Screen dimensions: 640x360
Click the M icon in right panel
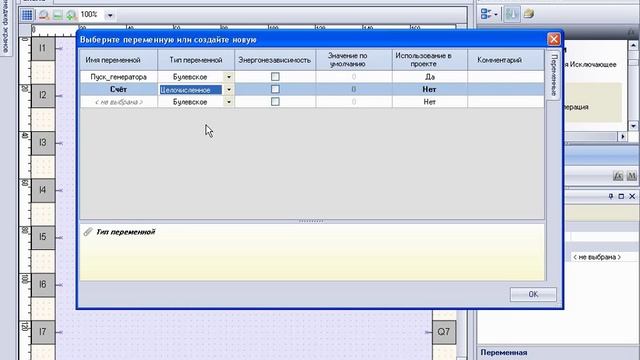(631, 176)
